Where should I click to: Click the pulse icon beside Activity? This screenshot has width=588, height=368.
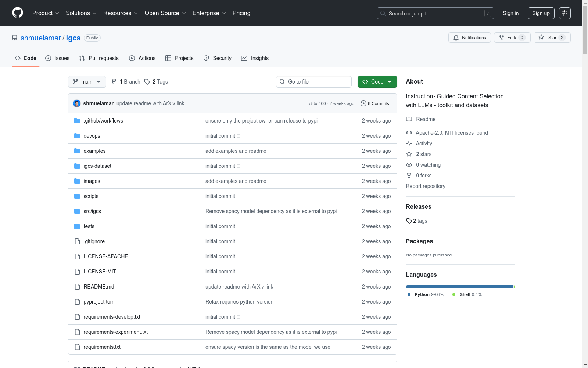409,144
